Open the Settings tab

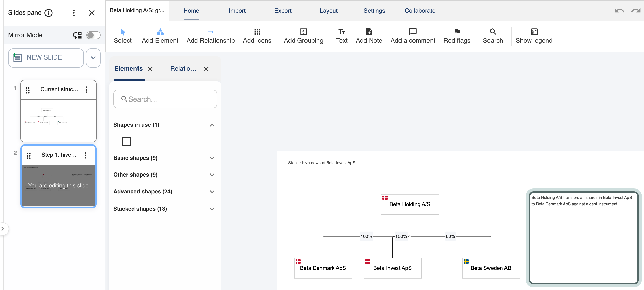pos(374,11)
